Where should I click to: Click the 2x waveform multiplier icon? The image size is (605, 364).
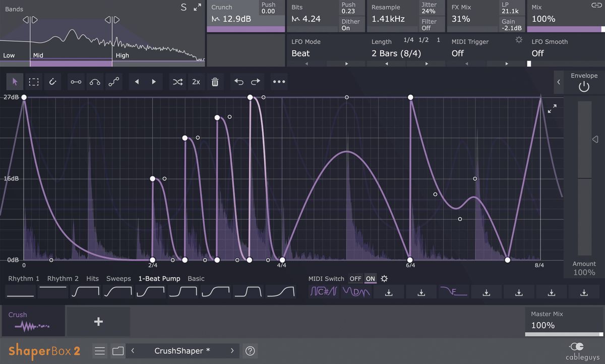tap(196, 82)
